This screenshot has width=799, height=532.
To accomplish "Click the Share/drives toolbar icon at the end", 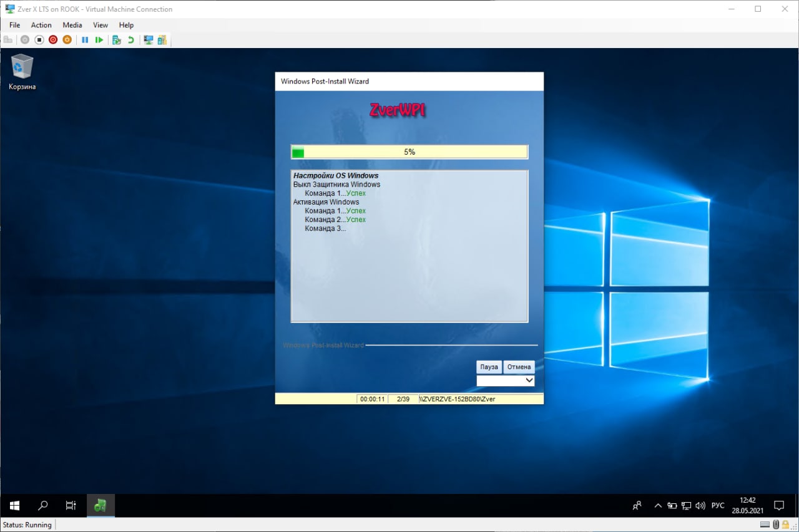I will point(162,40).
